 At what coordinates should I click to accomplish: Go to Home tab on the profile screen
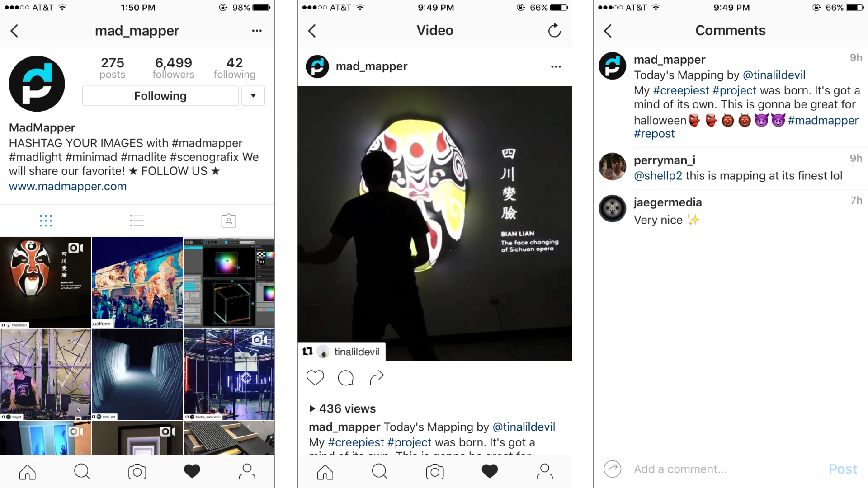(28, 472)
